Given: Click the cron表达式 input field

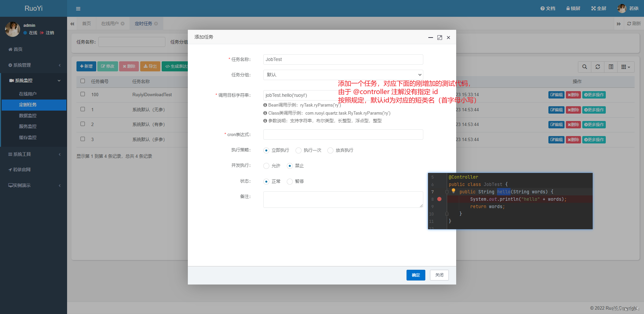Looking at the screenshot, I should pos(343,134).
